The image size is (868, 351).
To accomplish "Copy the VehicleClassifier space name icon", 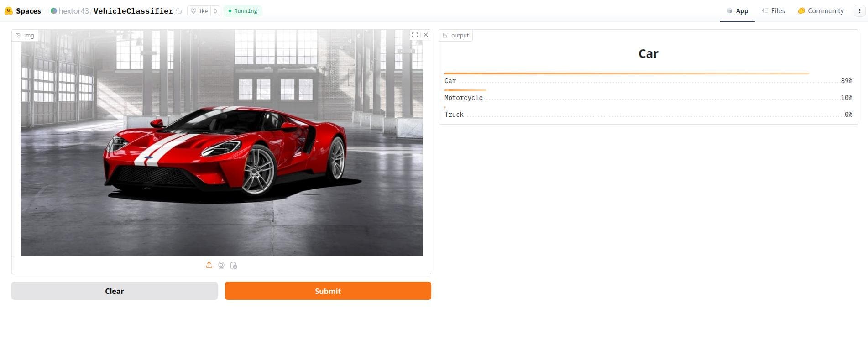I will tap(179, 11).
